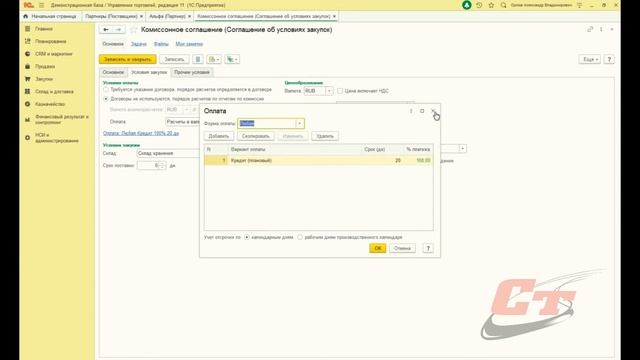Click Добавить in Оплата dialog

[219, 136]
